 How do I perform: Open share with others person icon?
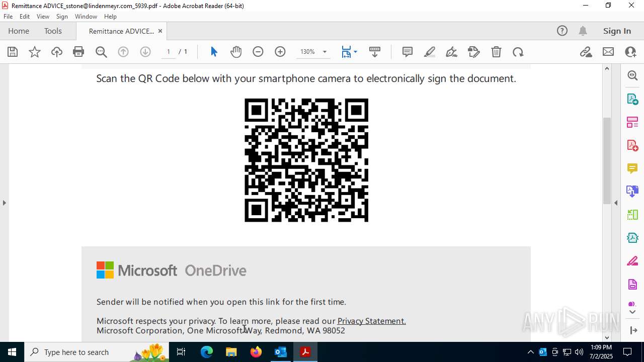[x=630, y=52]
